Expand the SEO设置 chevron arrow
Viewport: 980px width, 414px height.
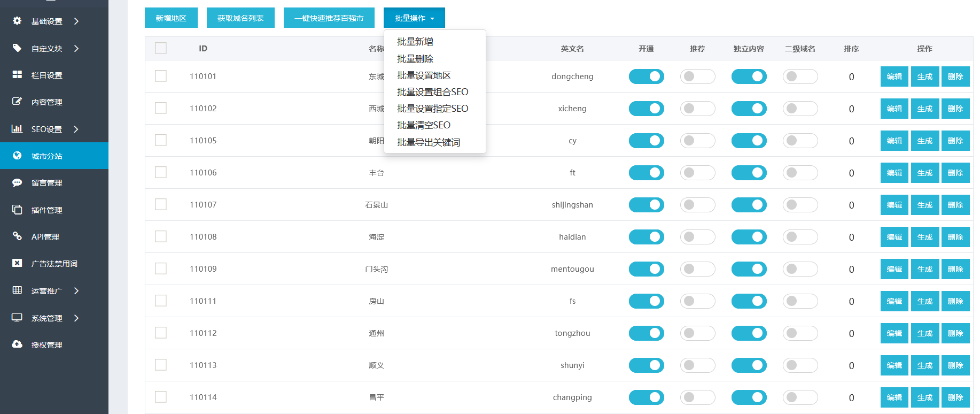76,129
